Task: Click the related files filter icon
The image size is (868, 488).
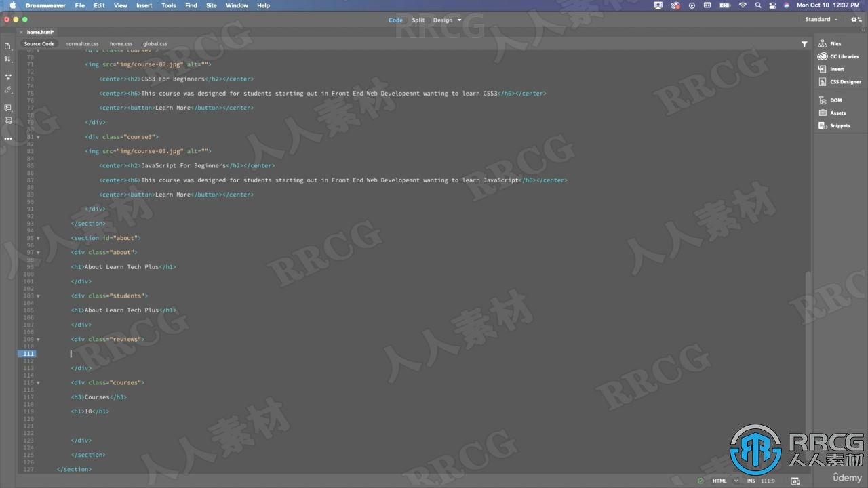Action: coord(804,44)
